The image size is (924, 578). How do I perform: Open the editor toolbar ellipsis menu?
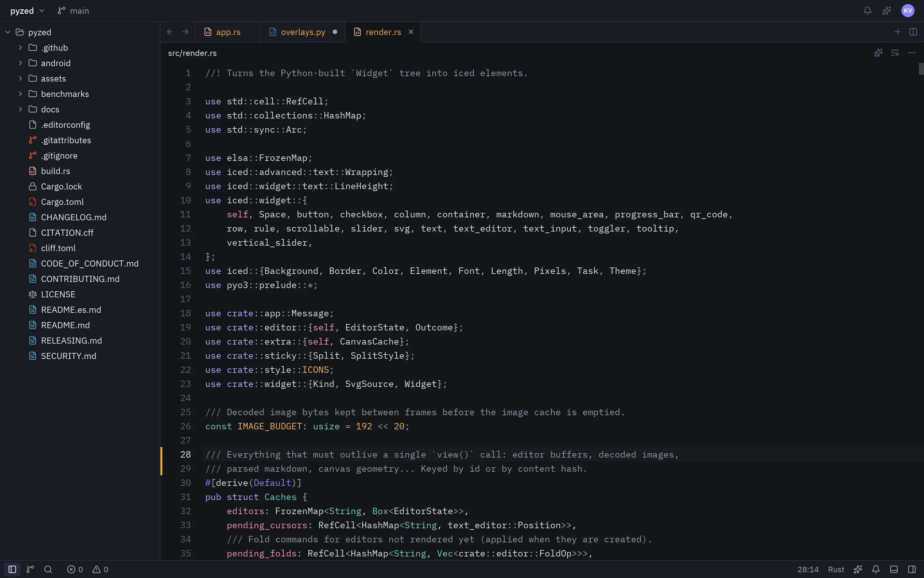click(x=912, y=53)
